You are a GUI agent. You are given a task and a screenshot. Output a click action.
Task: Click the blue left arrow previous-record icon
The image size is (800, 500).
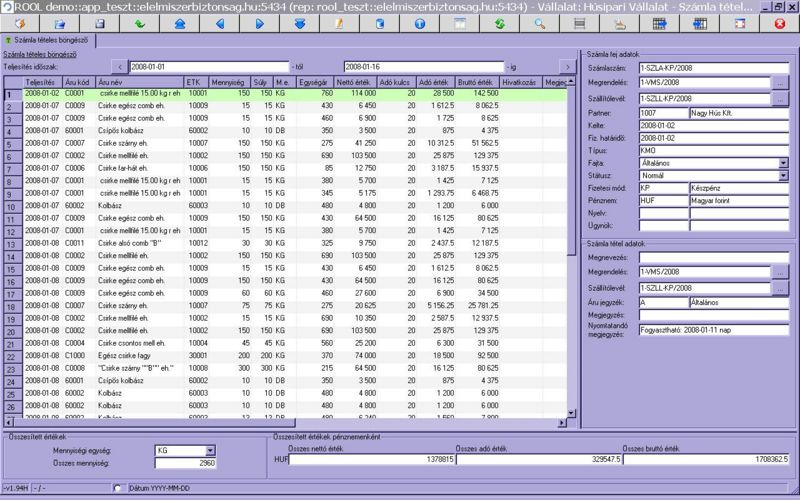click(219, 23)
